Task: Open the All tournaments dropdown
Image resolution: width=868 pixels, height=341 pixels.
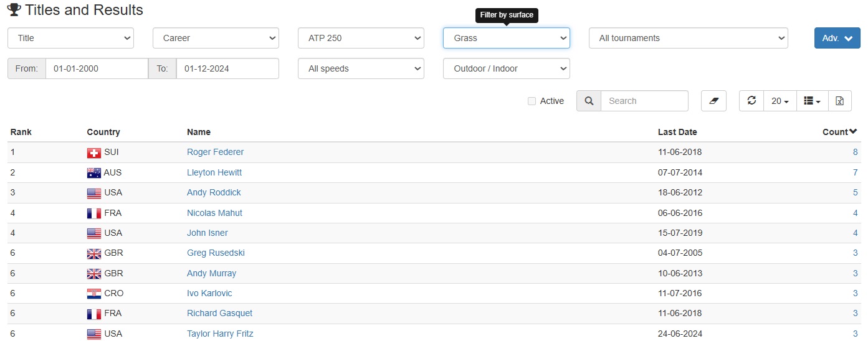Action: pyautogui.click(x=689, y=38)
